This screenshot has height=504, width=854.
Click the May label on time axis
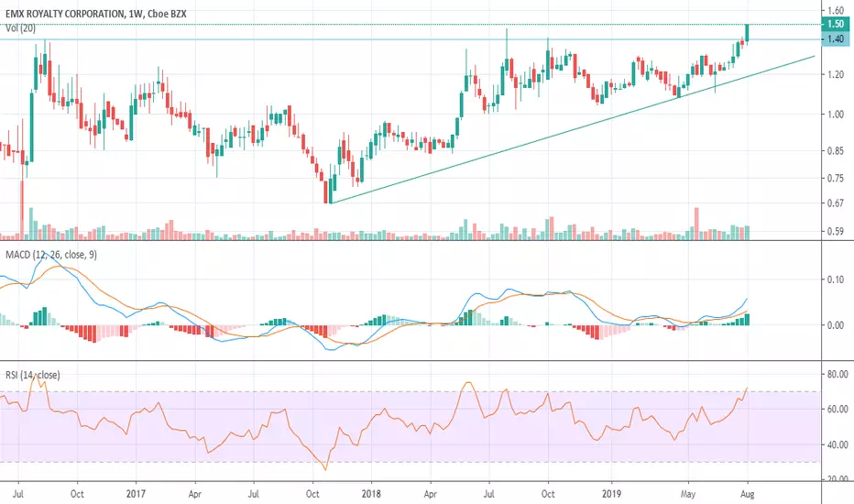(x=688, y=494)
